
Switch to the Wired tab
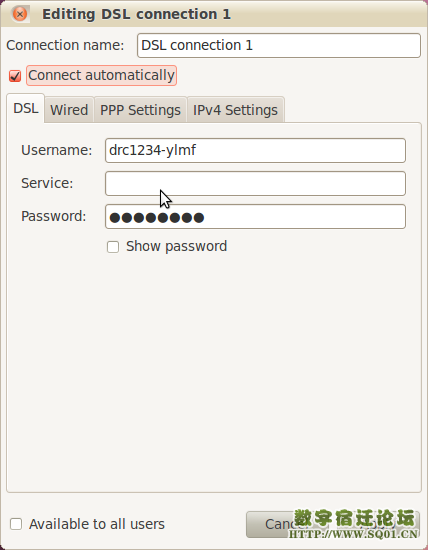pyautogui.click(x=69, y=110)
